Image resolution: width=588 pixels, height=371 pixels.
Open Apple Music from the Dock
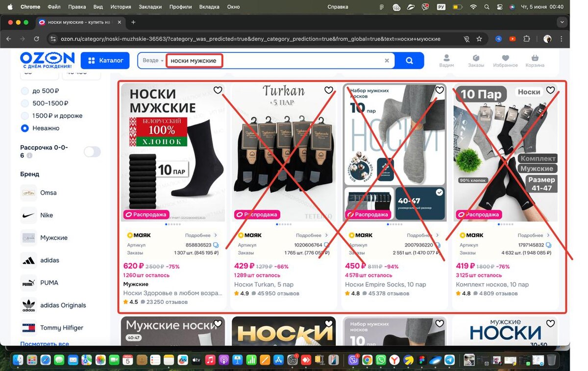tap(210, 360)
